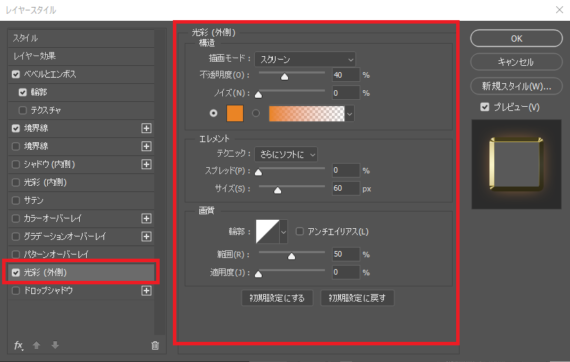The height and width of the screenshot is (362, 570).
Task: Click the move effect up arrow
Action: 36,345
